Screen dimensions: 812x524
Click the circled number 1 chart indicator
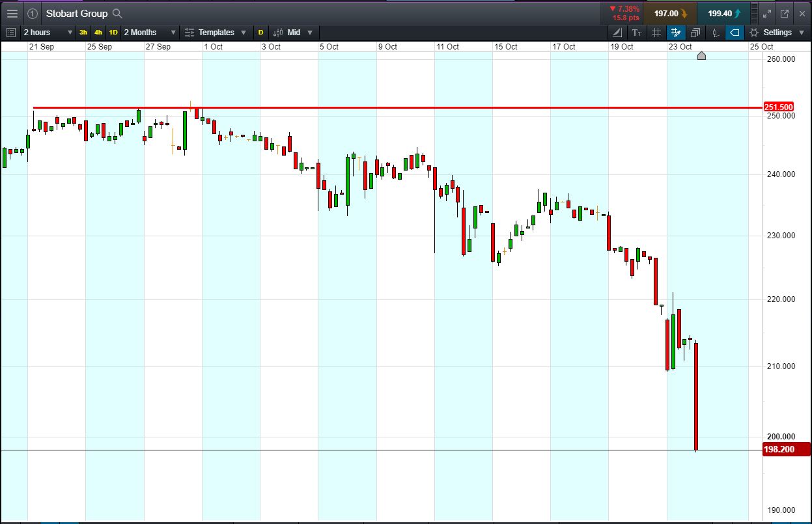tap(33, 13)
